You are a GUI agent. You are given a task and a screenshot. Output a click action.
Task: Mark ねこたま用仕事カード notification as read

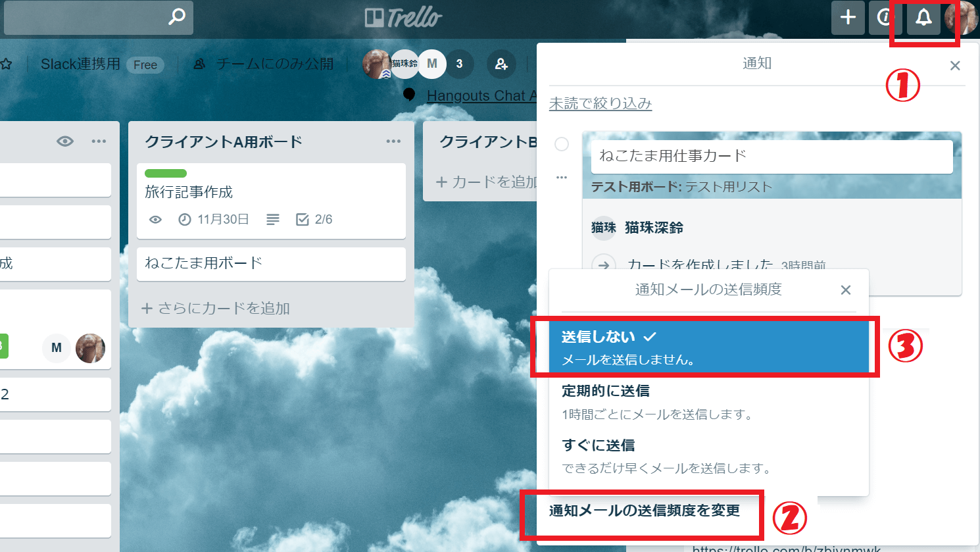[562, 144]
